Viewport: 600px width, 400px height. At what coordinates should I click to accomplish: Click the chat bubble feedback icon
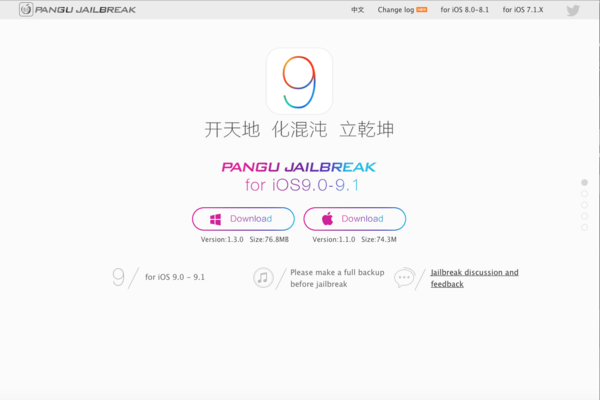404,278
